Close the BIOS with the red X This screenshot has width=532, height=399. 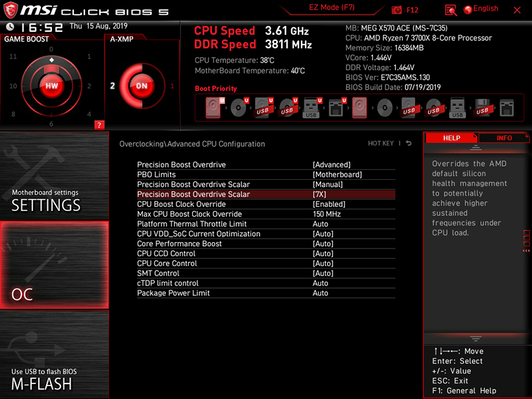click(x=517, y=10)
